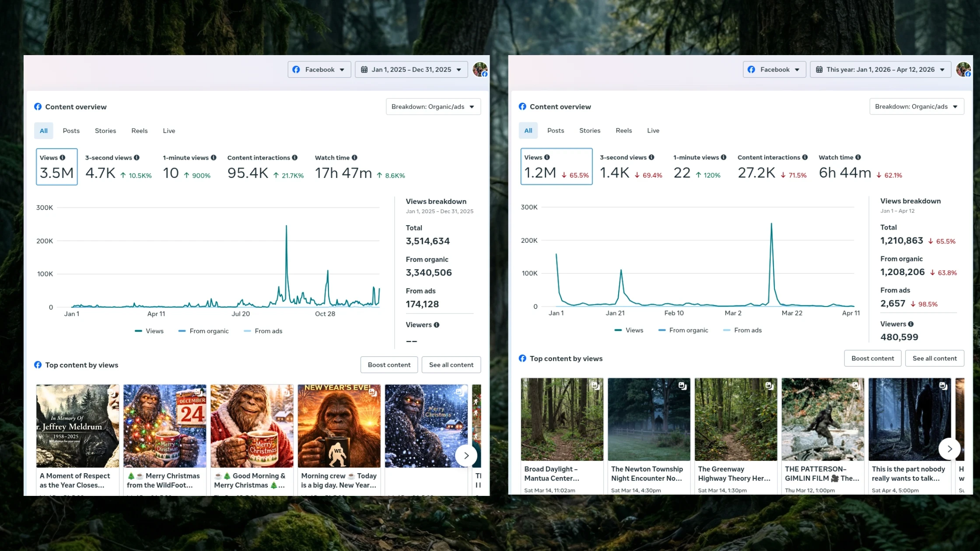The width and height of the screenshot is (980, 551).
Task: Click info icon next to right Viewers
Action: (x=911, y=324)
